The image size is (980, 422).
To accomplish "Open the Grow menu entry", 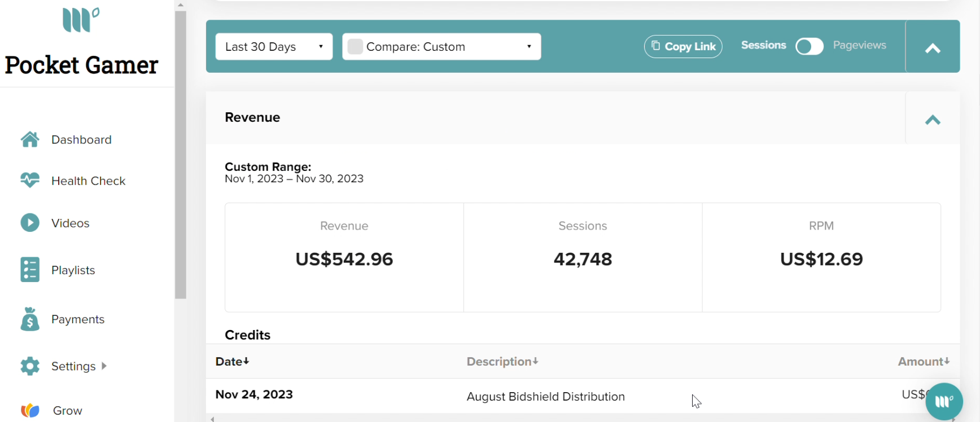I will coord(67,410).
